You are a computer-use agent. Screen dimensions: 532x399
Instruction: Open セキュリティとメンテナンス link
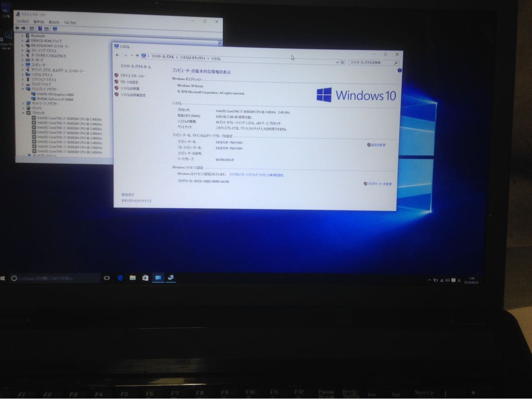[137, 201]
